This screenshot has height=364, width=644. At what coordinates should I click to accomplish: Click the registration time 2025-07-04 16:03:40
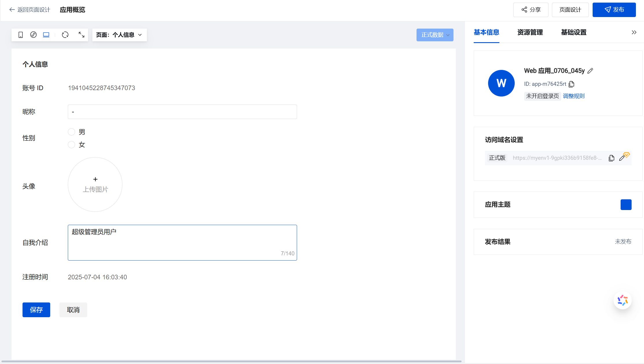coord(97,277)
